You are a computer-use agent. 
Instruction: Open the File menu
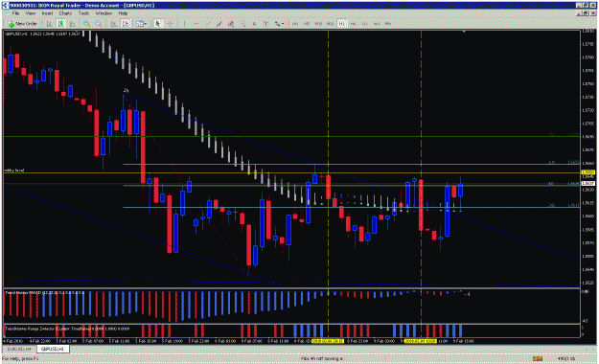[15, 13]
